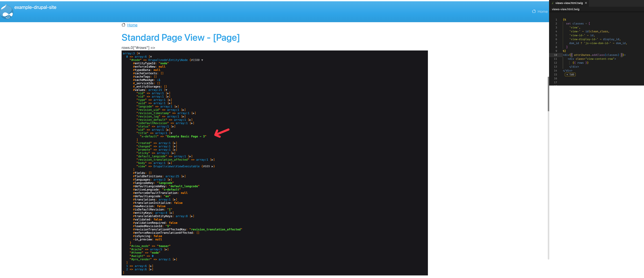Click the tab indicator badge in editor
The image size is (644, 278).
coord(570,75)
